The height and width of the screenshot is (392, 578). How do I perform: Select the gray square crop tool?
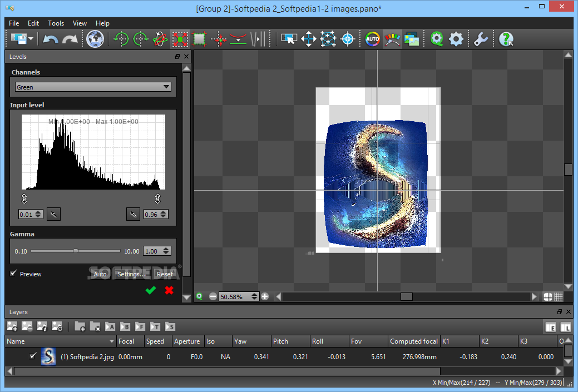click(199, 39)
